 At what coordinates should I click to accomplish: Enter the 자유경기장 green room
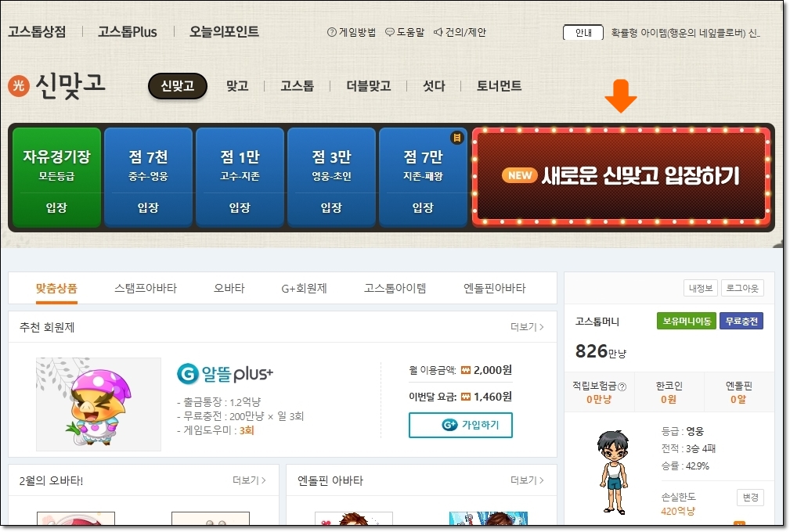click(x=56, y=178)
